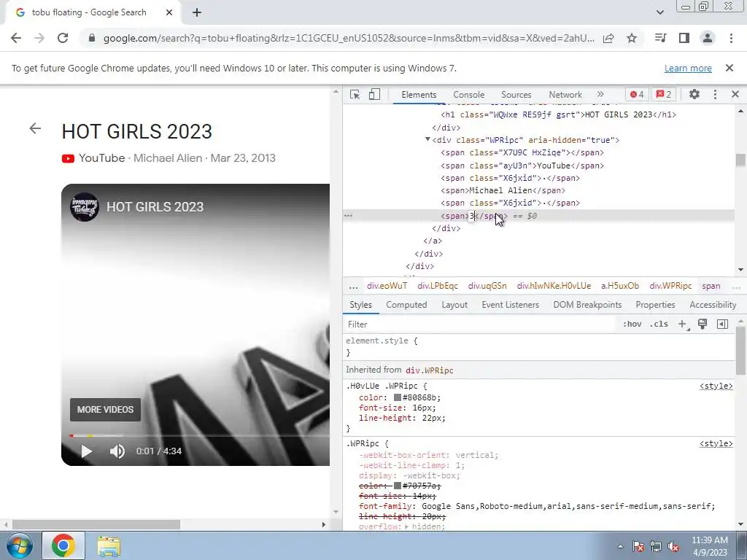Screen dimensions: 747x560
Task: Click Chrome's back navigation arrow
Action: click(x=16, y=38)
